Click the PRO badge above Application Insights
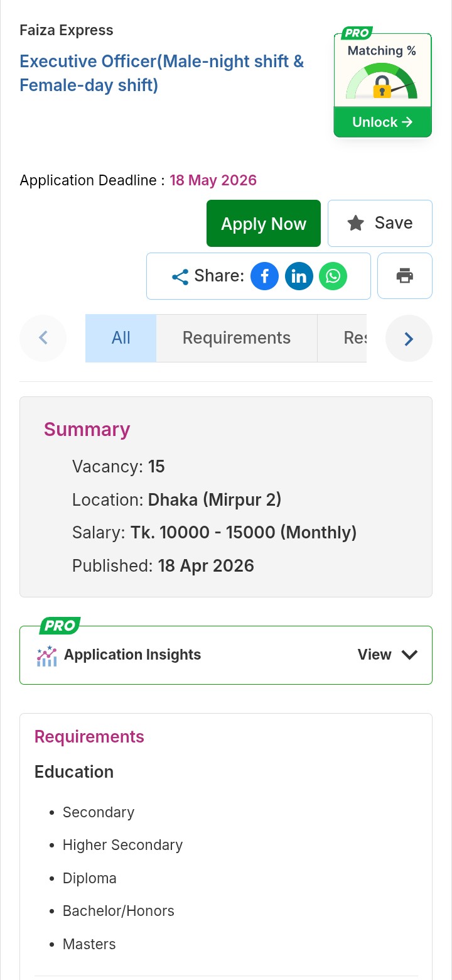 click(60, 626)
